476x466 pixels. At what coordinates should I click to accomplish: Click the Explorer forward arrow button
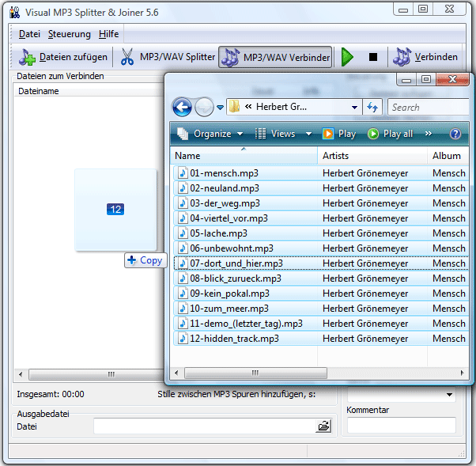tap(204, 107)
